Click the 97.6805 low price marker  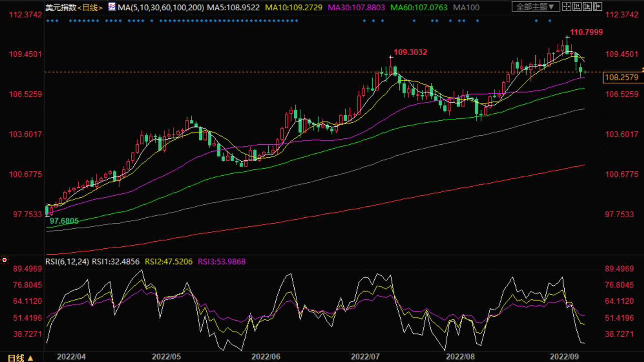click(x=64, y=221)
